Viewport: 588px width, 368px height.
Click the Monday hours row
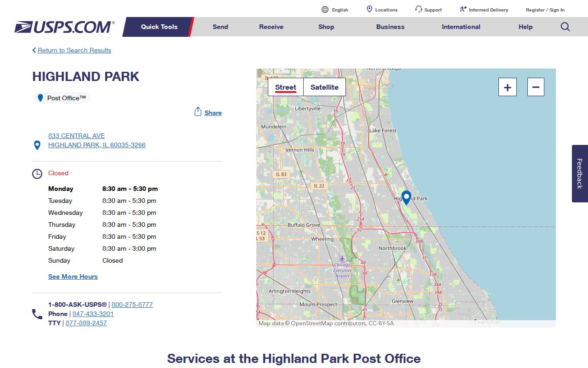pos(103,189)
